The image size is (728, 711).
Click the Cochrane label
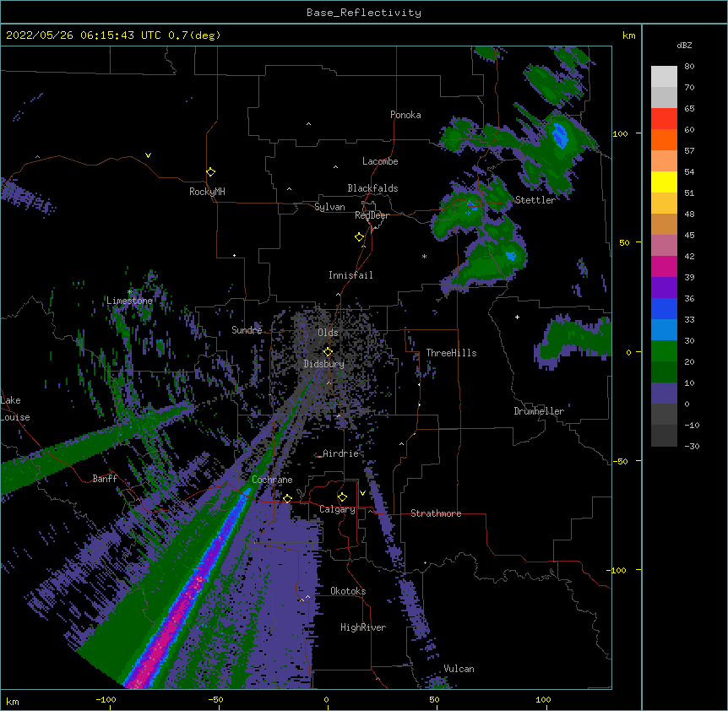[x=272, y=480]
